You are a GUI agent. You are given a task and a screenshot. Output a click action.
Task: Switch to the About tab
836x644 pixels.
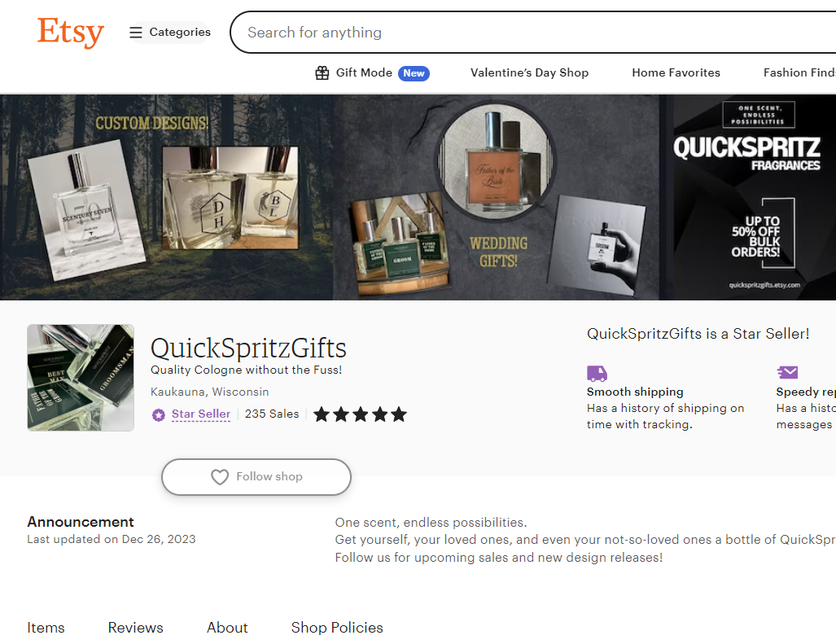pyautogui.click(x=227, y=628)
